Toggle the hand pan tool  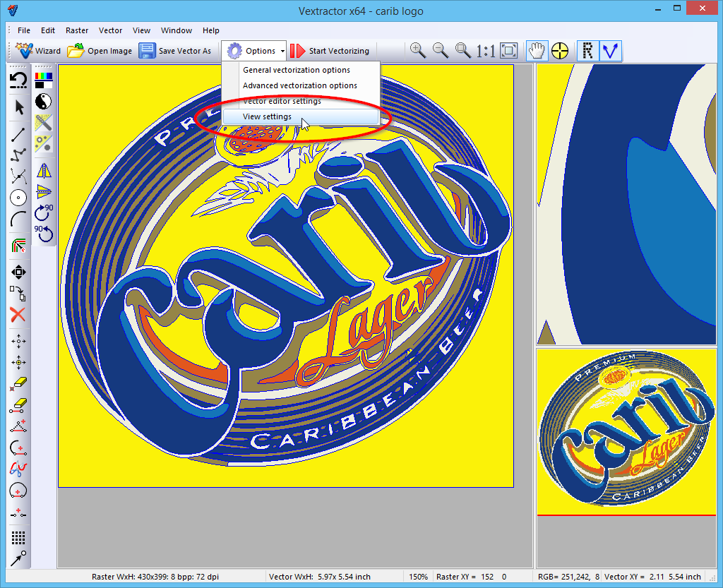(x=537, y=50)
